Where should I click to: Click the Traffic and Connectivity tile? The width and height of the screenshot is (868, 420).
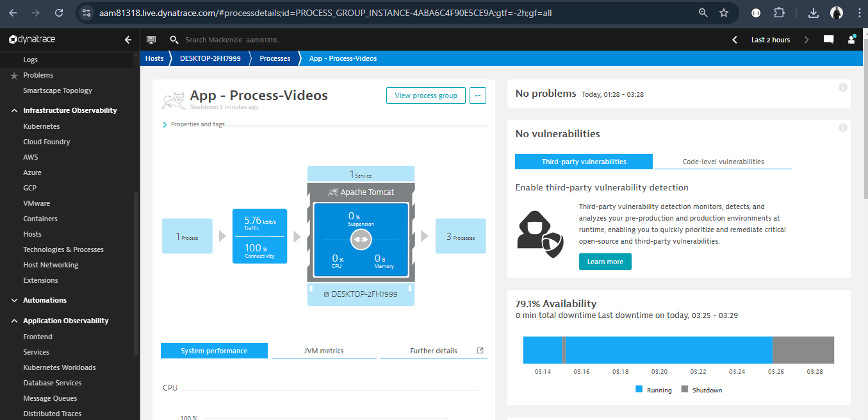tap(259, 236)
